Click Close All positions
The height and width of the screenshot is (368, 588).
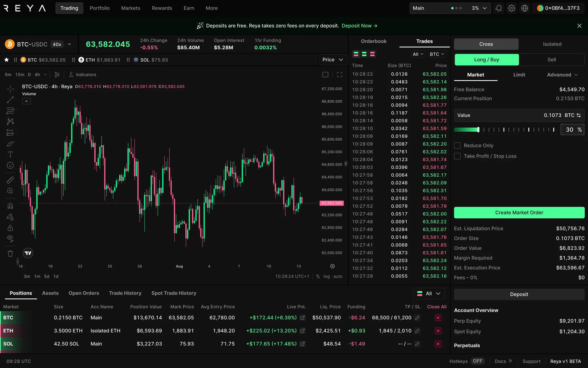[x=437, y=307]
